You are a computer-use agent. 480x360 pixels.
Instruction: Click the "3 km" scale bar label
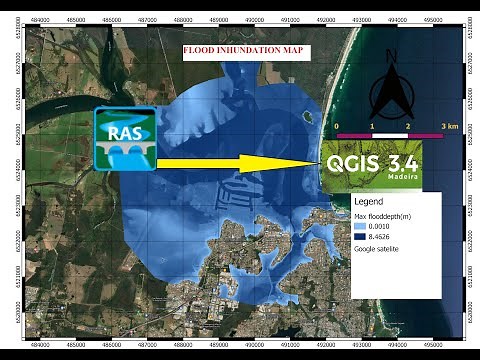(x=450, y=126)
